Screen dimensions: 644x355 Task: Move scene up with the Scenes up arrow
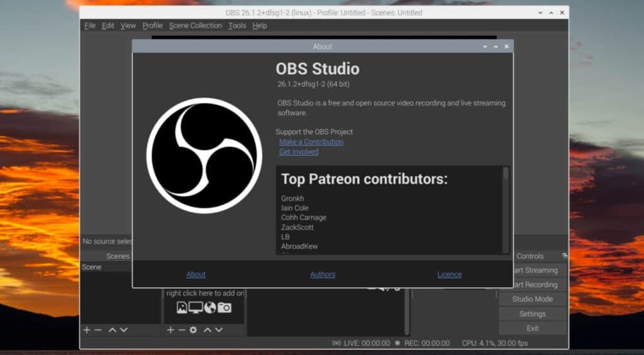112,330
